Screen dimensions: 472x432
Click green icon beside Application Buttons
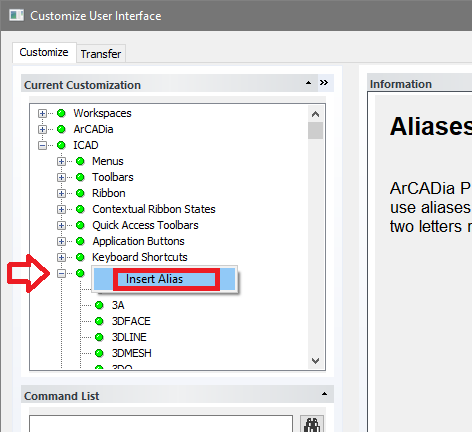point(80,241)
